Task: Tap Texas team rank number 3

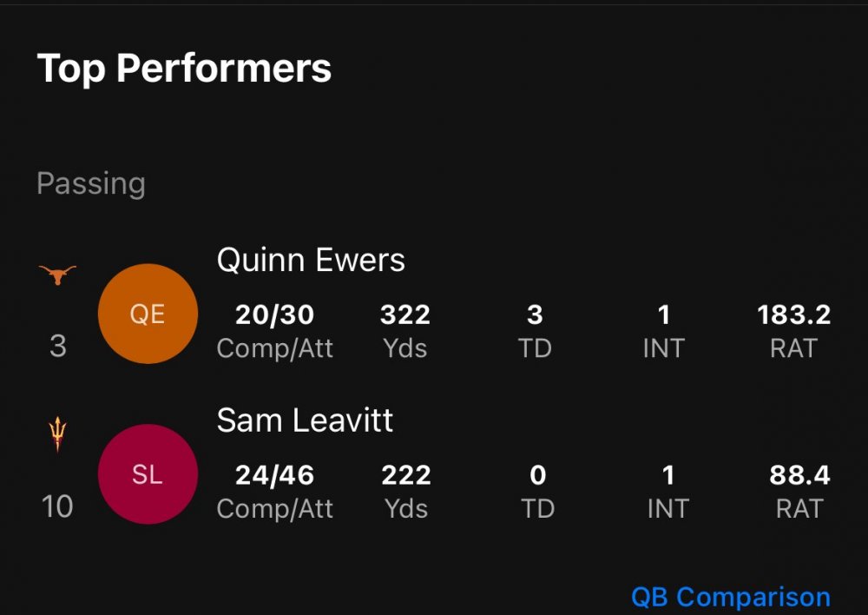Action: click(58, 347)
